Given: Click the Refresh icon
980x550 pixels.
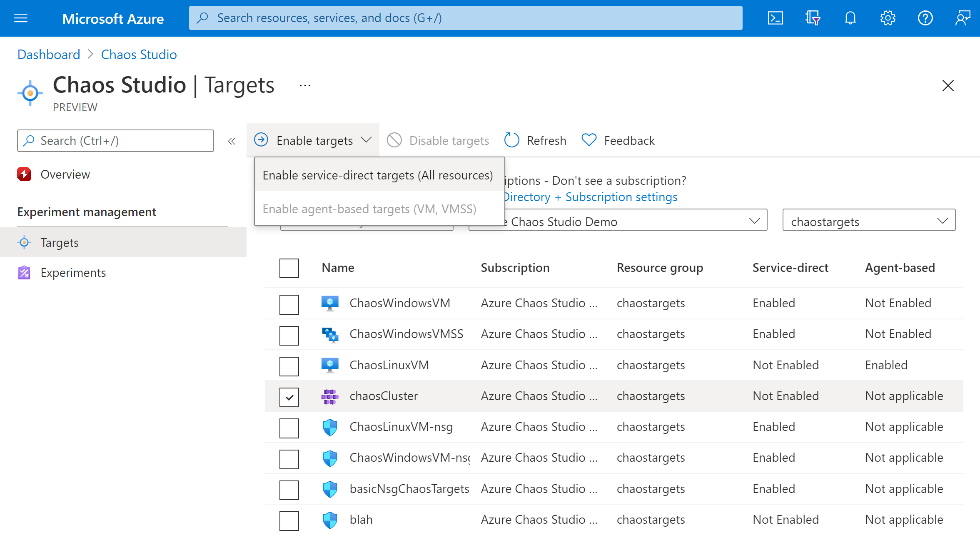Looking at the screenshot, I should [513, 140].
